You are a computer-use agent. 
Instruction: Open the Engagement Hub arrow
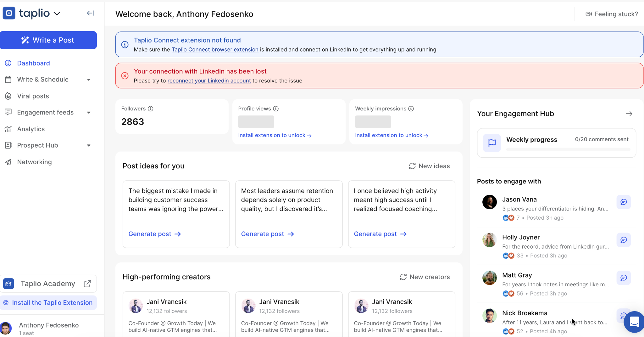tap(629, 114)
